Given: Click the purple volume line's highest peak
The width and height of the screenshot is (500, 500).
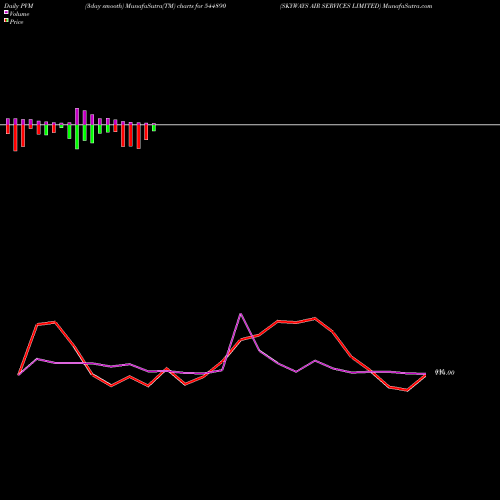Looking at the screenshot, I should pos(241,314).
